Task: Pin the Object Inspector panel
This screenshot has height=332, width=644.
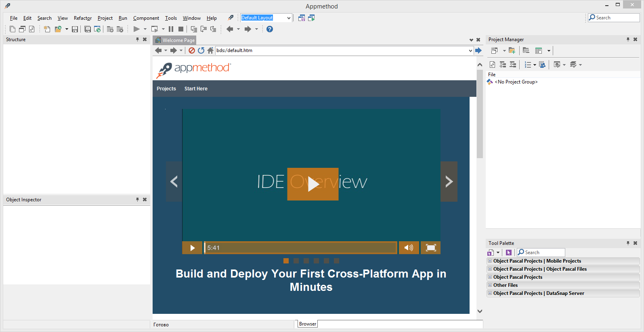Action: [x=137, y=200]
